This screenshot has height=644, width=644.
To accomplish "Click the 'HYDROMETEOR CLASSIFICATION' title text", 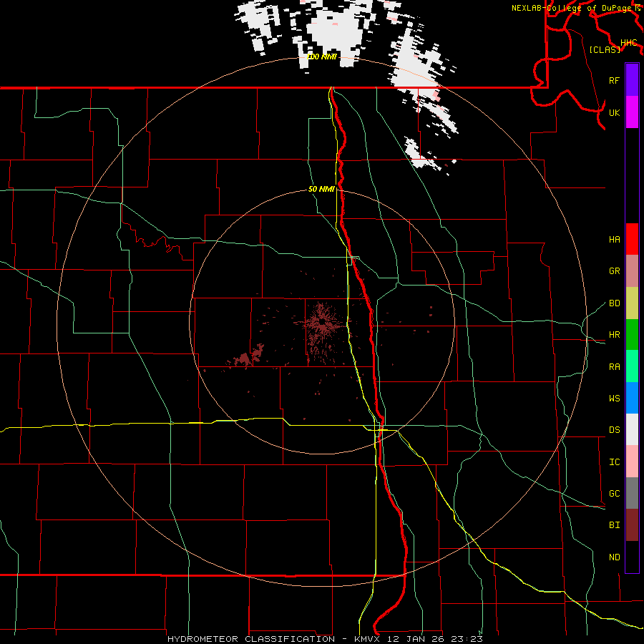I will point(251,639).
